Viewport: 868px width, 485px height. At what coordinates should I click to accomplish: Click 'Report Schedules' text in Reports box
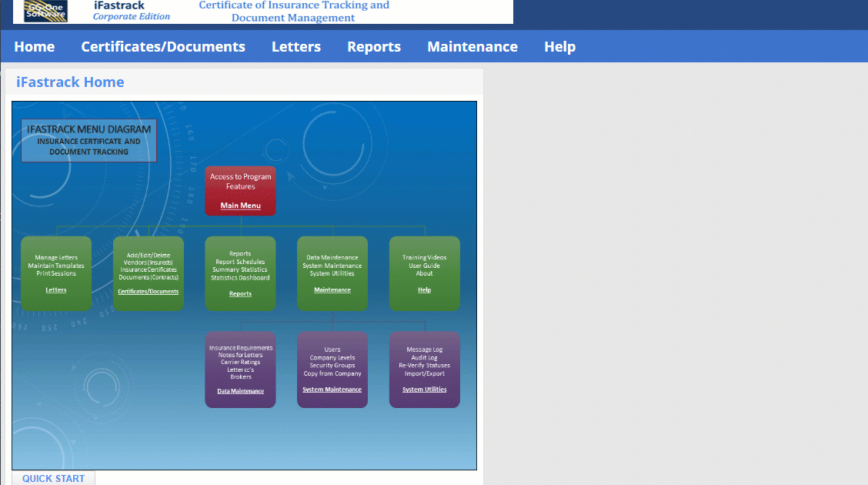coord(240,262)
